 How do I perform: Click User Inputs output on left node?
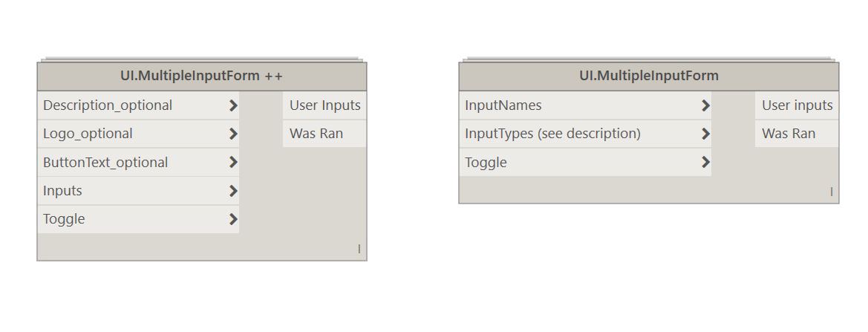point(324,105)
